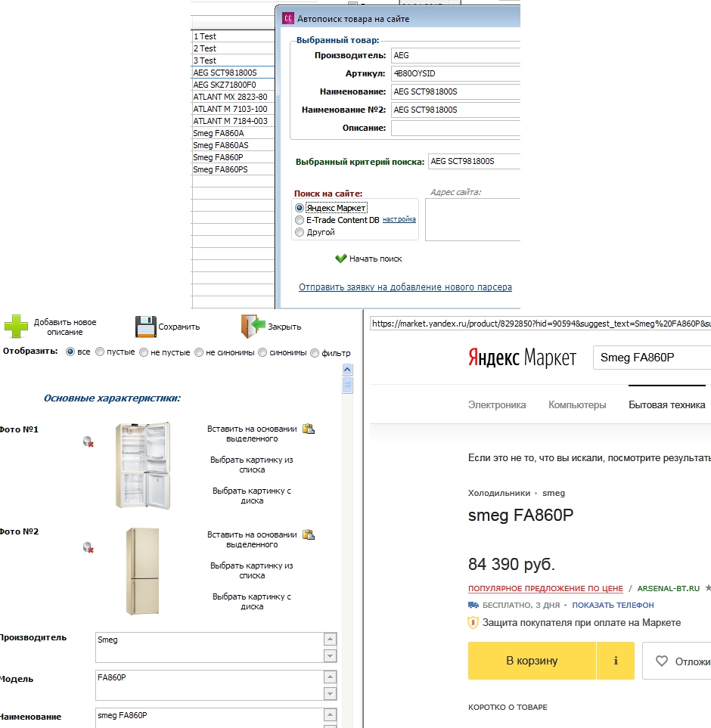Click В корзину button
Screen dimensions: 711x728
(x=532, y=661)
